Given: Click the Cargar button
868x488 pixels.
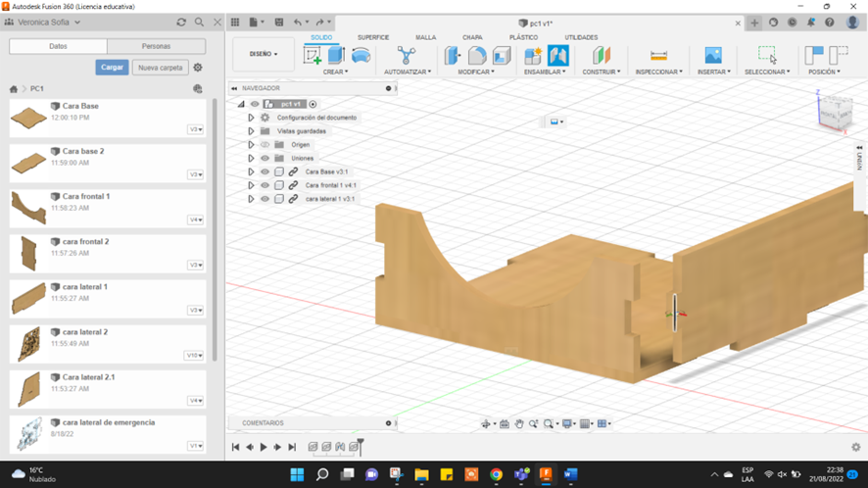Looking at the screenshot, I should click(112, 67).
